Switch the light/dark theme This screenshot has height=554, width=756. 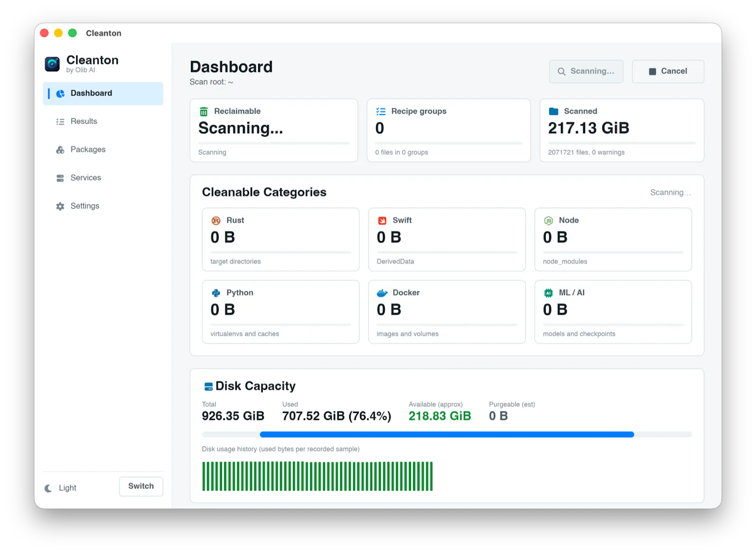pyautogui.click(x=141, y=486)
